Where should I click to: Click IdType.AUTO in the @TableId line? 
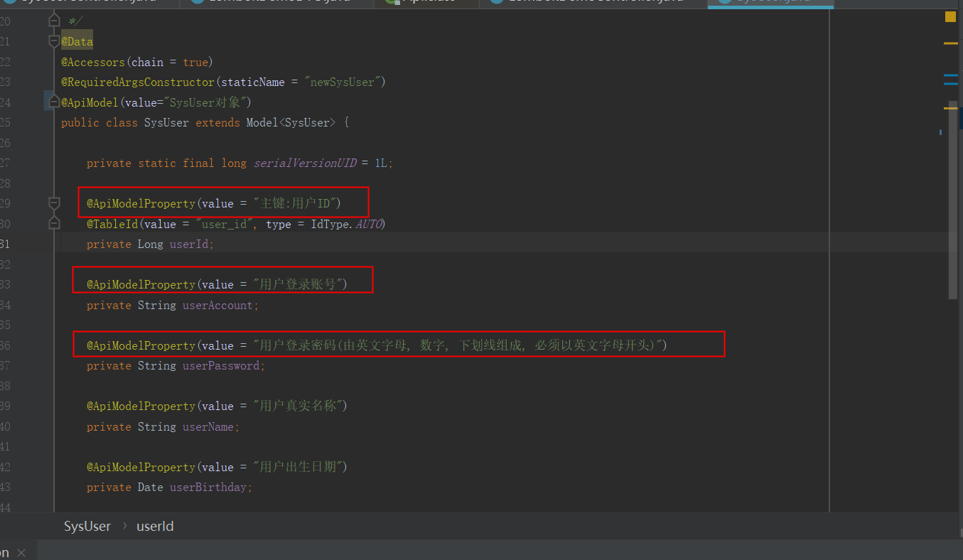click(x=348, y=225)
